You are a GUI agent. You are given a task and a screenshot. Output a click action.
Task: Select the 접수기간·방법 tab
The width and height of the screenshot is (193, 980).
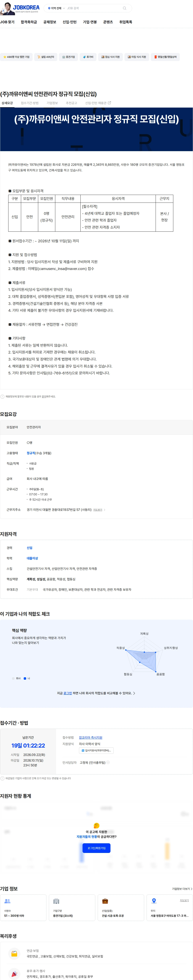(30, 103)
